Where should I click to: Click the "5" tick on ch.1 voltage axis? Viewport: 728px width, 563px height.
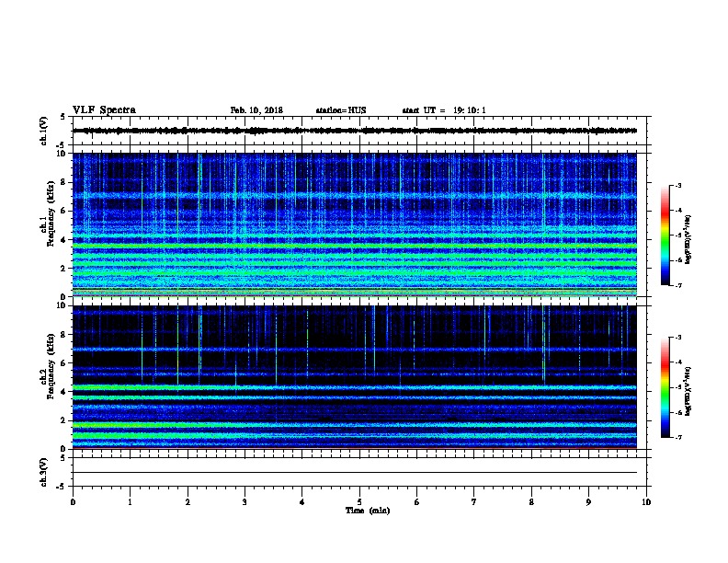click(x=63, y=117)
